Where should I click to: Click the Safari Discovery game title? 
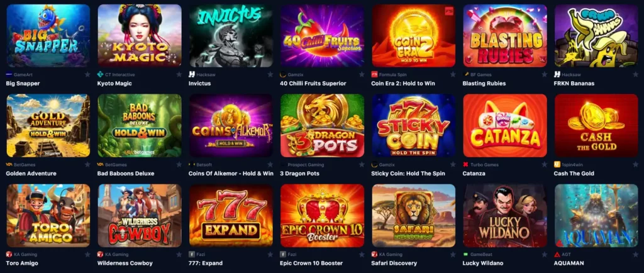[394, 263]
